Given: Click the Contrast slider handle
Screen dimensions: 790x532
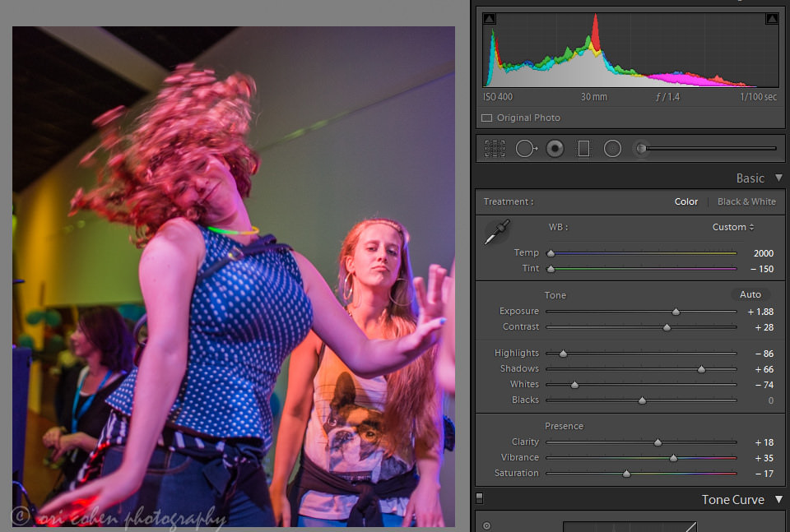Looking at the screenshot, I should [x=667, y=327].
